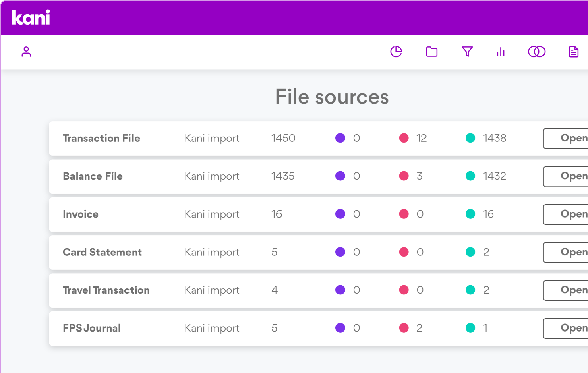This screenshot has height=373, width=588.
Task: Select the Card Statement row name
Action: [x=102, y=252]
